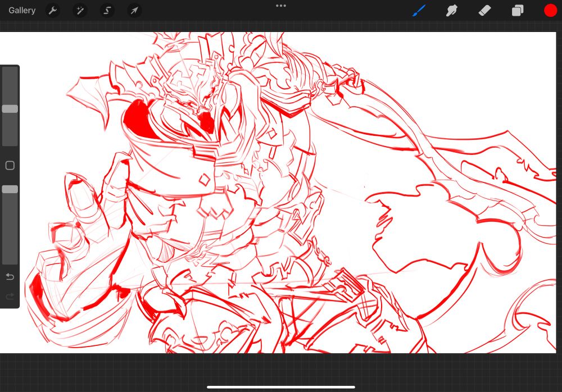Tap the home indicator bar
This screenshot has width=562, height=392.
click(x=281, y=387)
